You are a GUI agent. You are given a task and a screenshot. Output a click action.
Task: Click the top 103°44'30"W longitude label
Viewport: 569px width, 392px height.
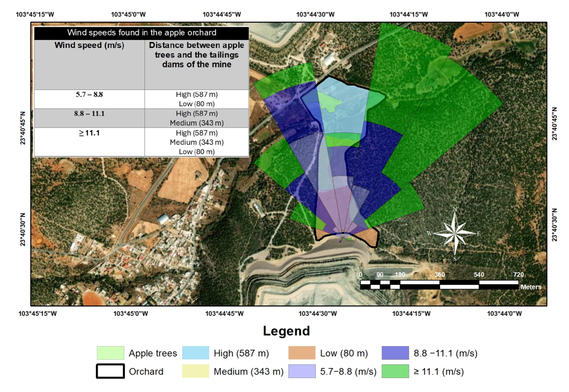click(x=315, y=14)
